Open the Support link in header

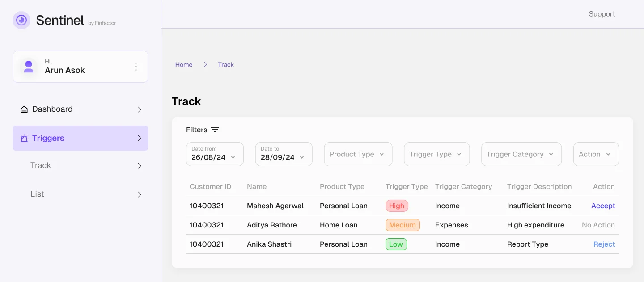point(602,14)
